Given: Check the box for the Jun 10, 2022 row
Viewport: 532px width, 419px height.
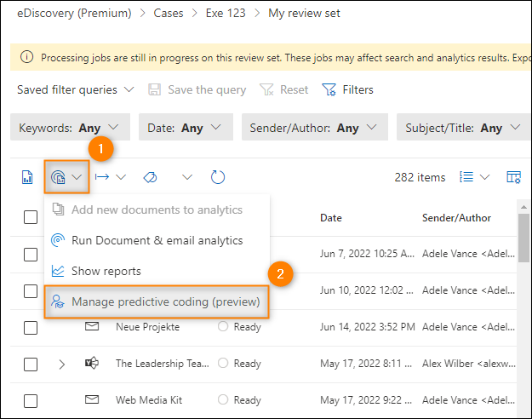Looking at the screenshot, I should 31,291.
